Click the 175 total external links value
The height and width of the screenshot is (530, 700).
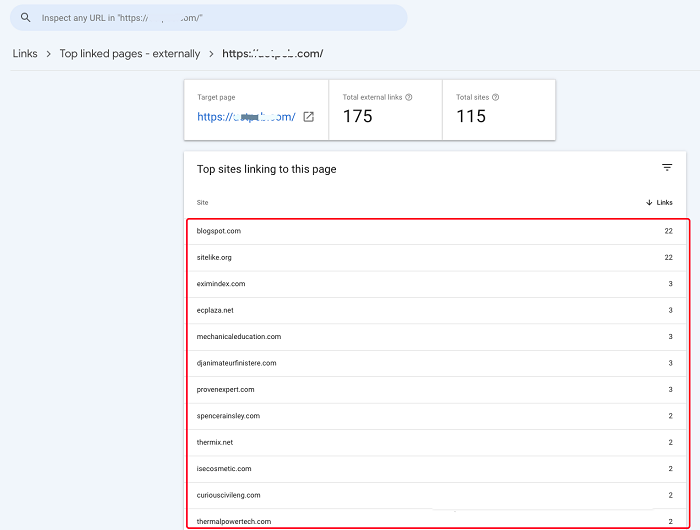pyautogui.click(x=358, y=117)
